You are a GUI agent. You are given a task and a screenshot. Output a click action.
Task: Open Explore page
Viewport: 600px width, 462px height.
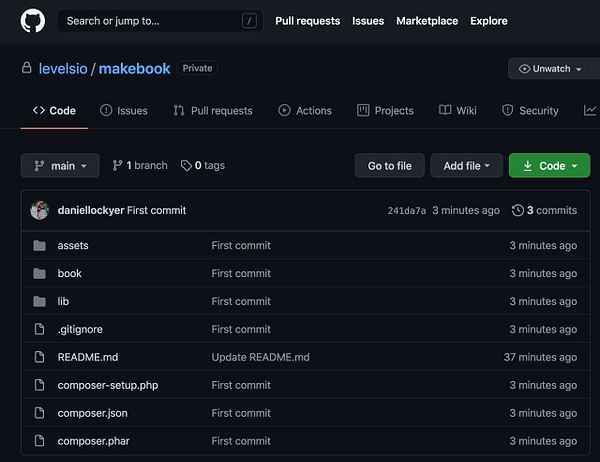pos(489,21)
